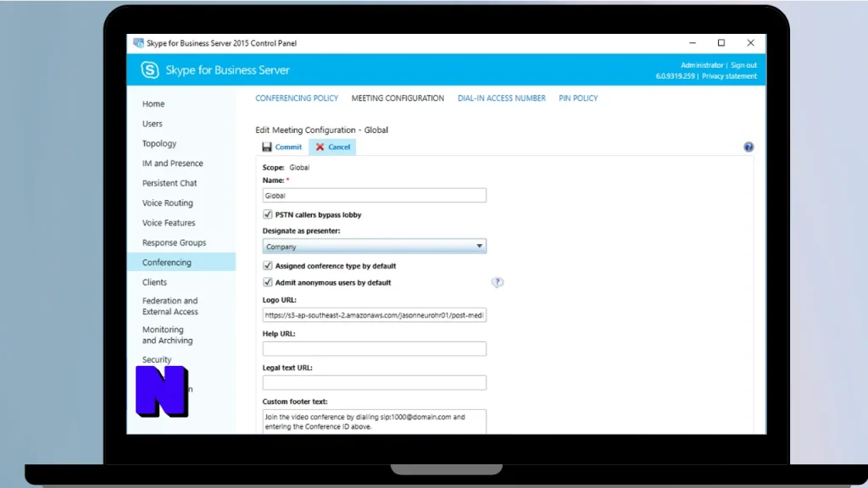
Task: Switch to Meeting Configuration tab
Action: pyautogui.click(x=398, y=98)
